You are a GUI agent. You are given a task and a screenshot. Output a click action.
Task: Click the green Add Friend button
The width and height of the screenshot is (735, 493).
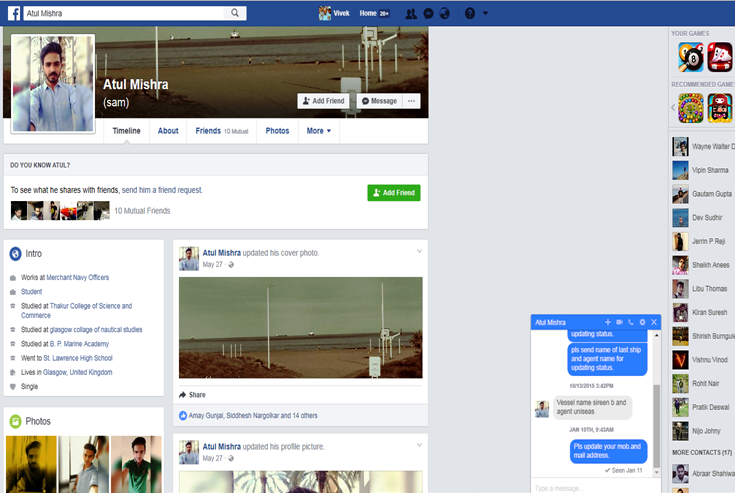393,193
